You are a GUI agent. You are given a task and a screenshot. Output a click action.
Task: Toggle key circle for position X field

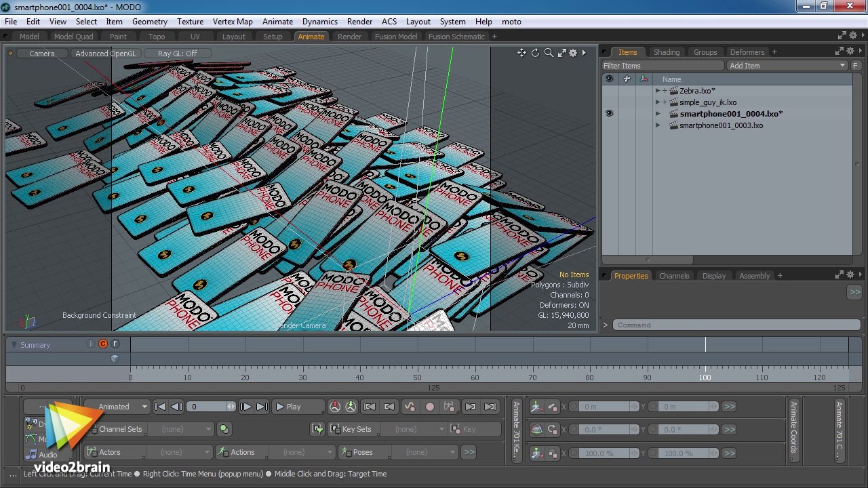pyautogui.click(x=575, y=407)
